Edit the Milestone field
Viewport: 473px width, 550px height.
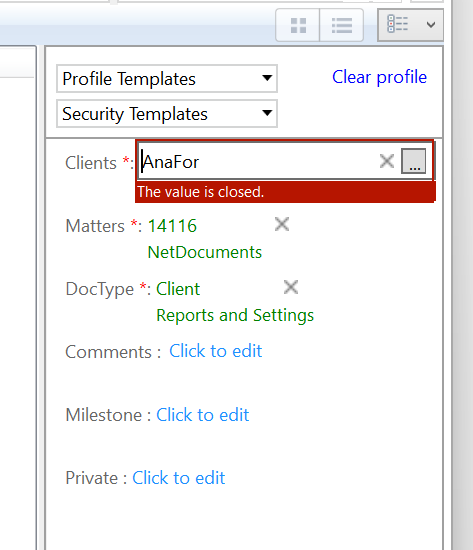(x=202, y=415)
